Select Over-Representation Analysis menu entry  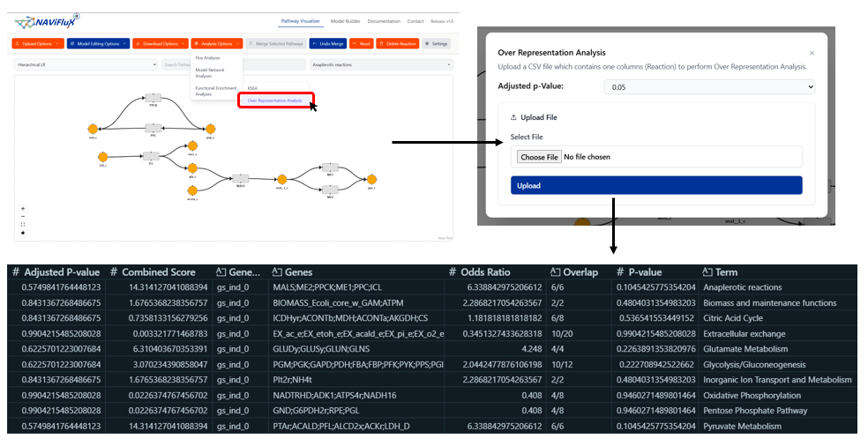click(274, 100)
